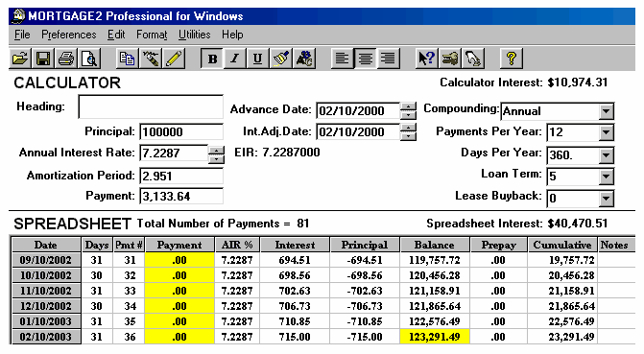The image size is (644, 354).
Task: Expand the Payments Per Year dropdown
Action: coord(606,132)
